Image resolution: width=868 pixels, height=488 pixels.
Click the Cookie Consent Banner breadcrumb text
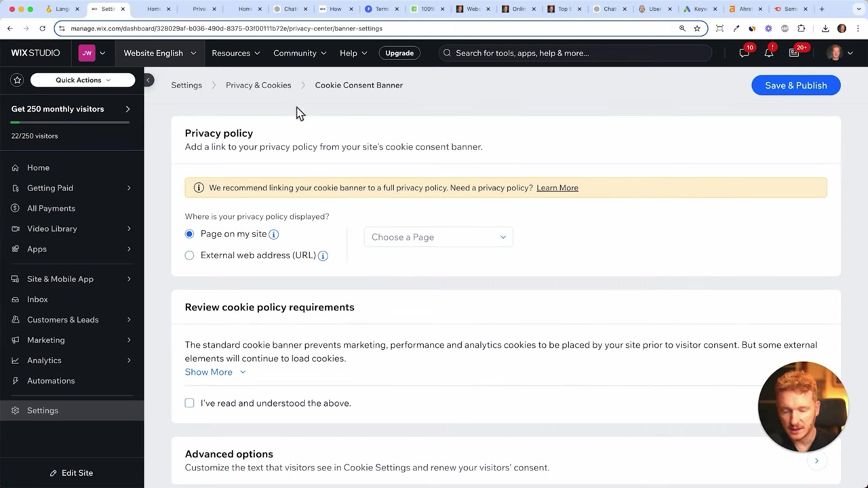pyautogui.click(x=359, y=85)
